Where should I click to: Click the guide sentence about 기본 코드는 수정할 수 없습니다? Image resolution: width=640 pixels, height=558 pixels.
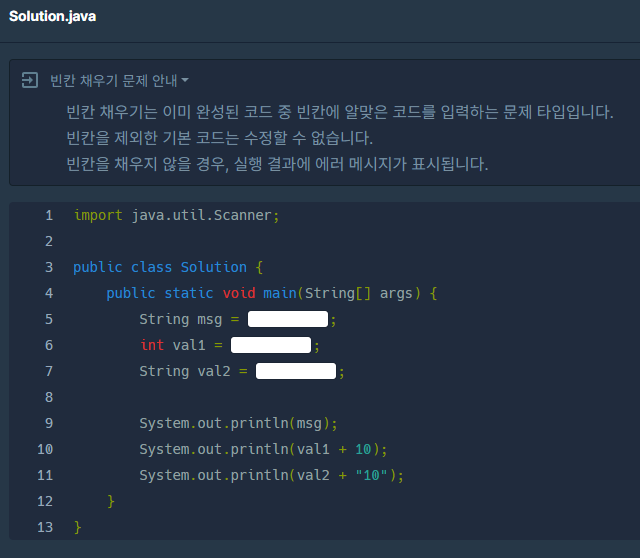[x=219, y=138]
